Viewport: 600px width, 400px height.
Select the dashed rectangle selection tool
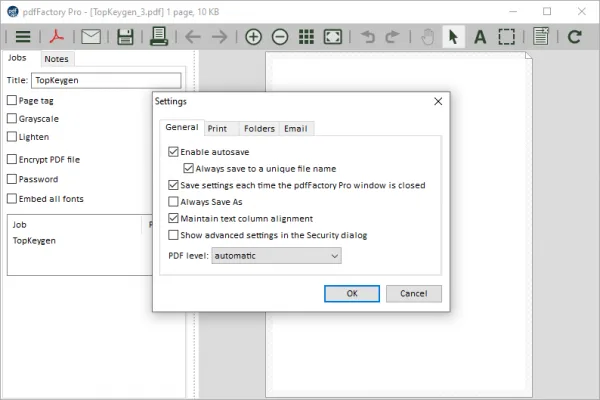point(507,37)
